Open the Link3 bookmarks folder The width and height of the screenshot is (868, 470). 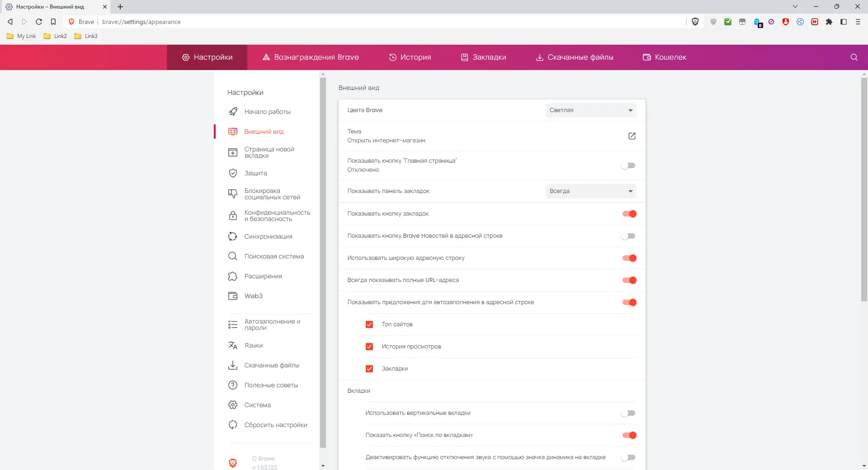click(x=86, y=36)
